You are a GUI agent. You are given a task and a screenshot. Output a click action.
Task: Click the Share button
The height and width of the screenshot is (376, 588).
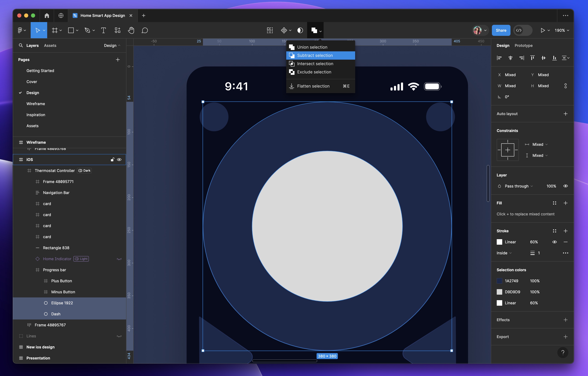501,30
